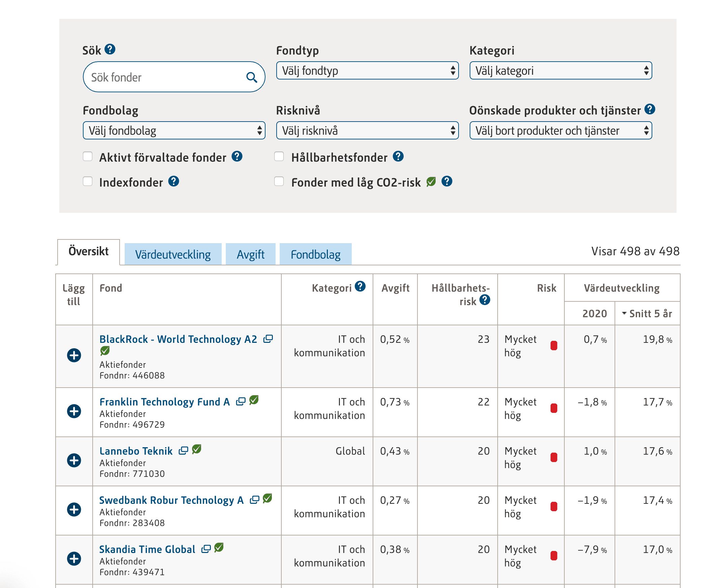719x588 pixels.
Task: Click the Fond column header
Action: (111, 288)
